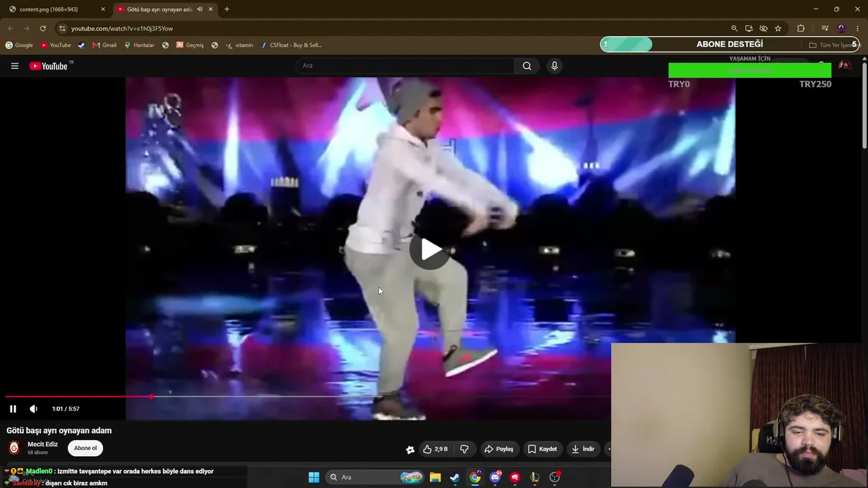The image size is (868, 488).
Task: Subscribe with the Abone ol button
Action: tap(85, 448)
